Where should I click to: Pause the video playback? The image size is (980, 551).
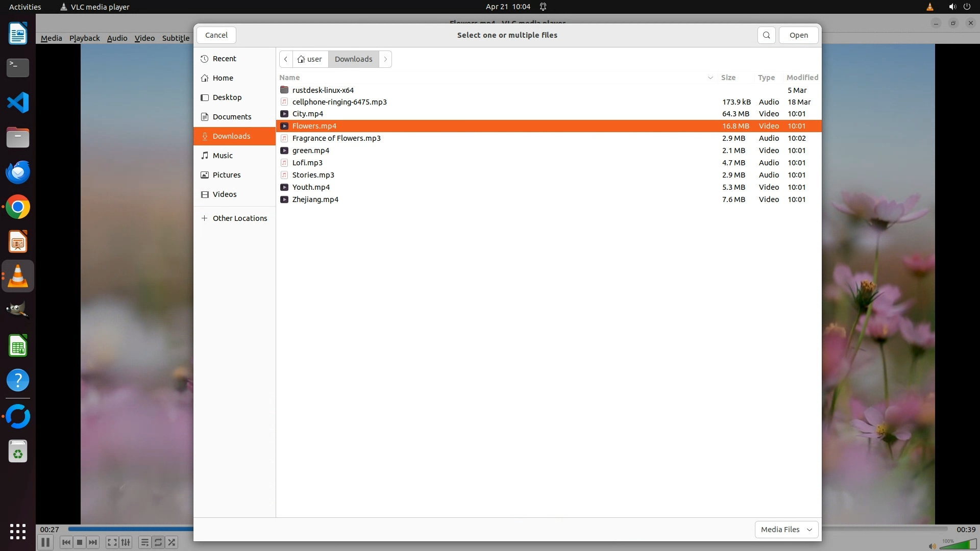point(45,542)
